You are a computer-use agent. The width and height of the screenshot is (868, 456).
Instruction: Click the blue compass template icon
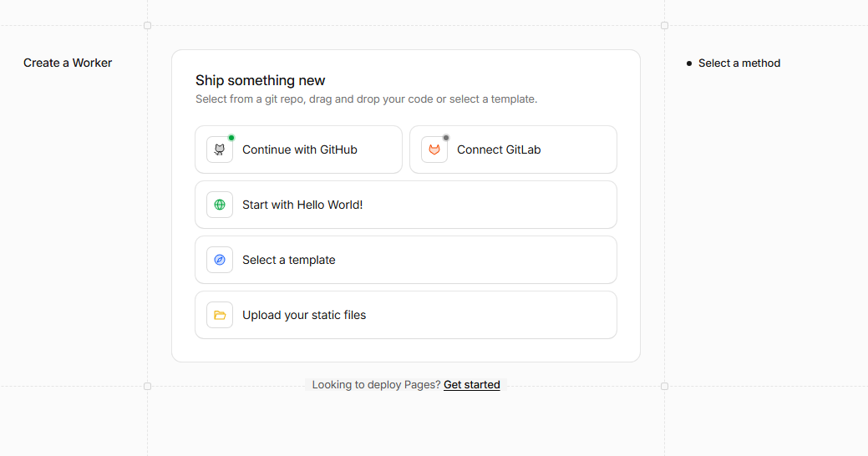tap(220, 260)
